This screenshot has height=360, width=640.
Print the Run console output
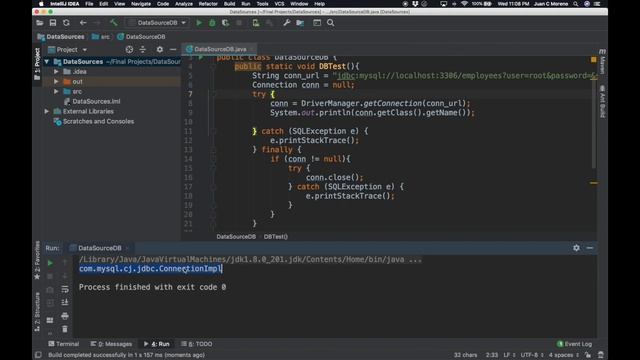pos(64,316)
